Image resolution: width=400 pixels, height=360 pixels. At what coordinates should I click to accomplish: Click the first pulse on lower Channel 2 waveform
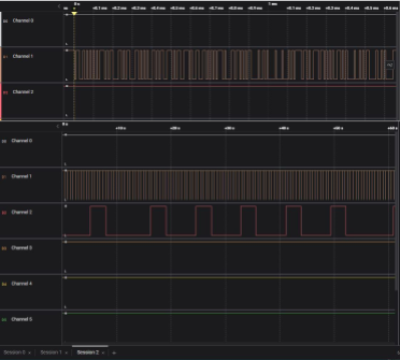[98, 221]
